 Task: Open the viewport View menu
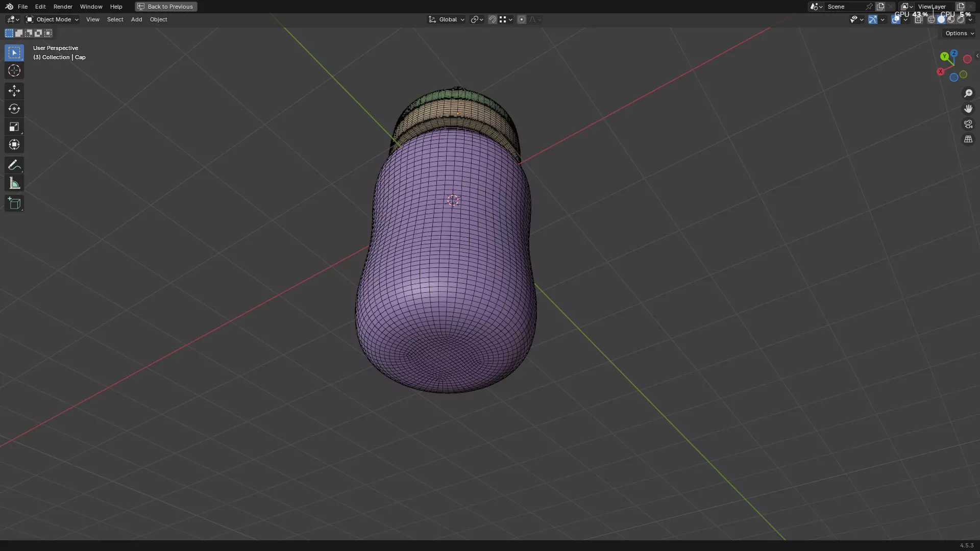92,19
